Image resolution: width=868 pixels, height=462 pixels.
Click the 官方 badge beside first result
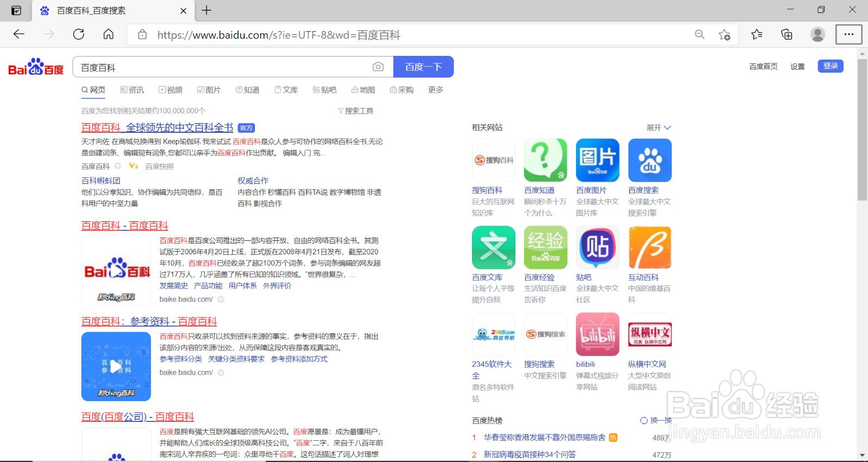click(246, 128)
